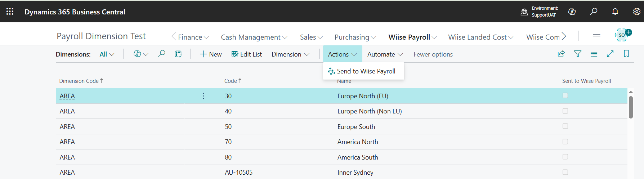Image resolution: width=644 pixels, height=179 pixels.
Task: Tick Sent to Wiise Payroll for Europe North (Non EU)
Action: coord(565,111)
